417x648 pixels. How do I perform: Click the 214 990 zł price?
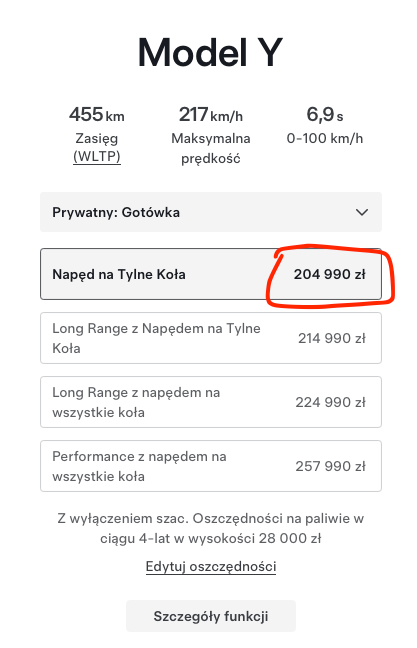[332, 338]
